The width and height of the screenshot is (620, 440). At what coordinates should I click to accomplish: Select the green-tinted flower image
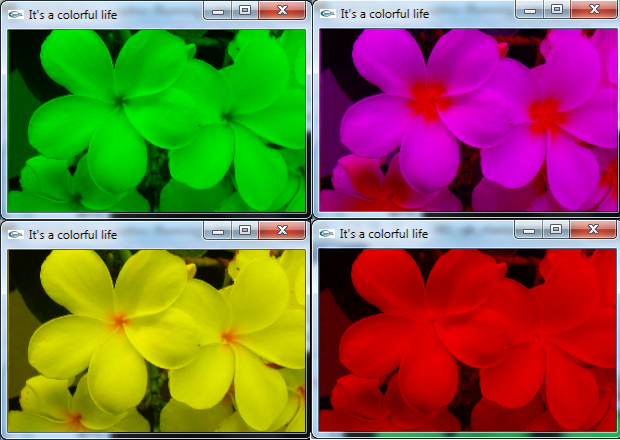pyautogui.click(x=157, y=121)
